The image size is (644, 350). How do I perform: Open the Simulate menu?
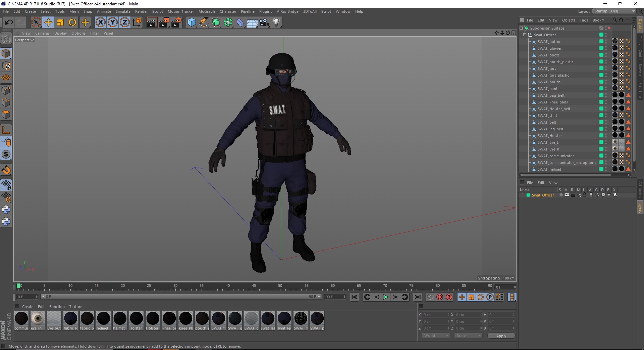click(123, 11)
